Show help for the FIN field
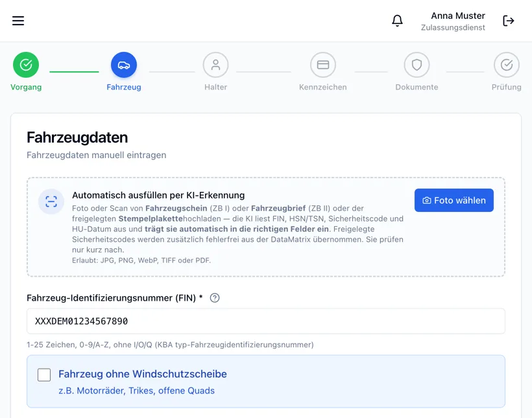The image size is (532, 418). coord(215,298)
